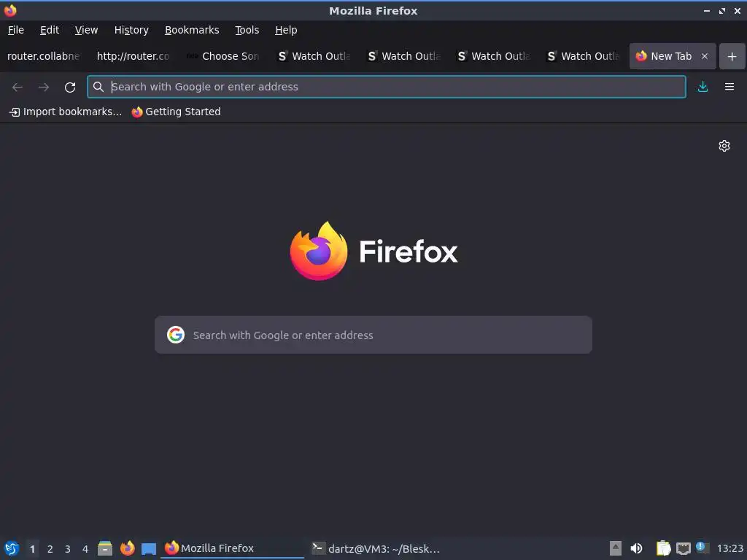This screenshot has height=560, width=747.
Task: Open the Bookmarks menu
Action: [x=192, y=30]
